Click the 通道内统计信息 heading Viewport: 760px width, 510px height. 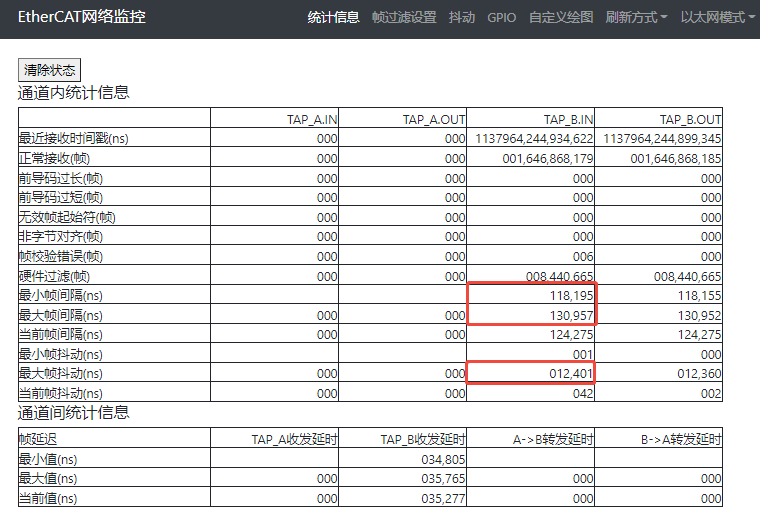click(74, 92)
